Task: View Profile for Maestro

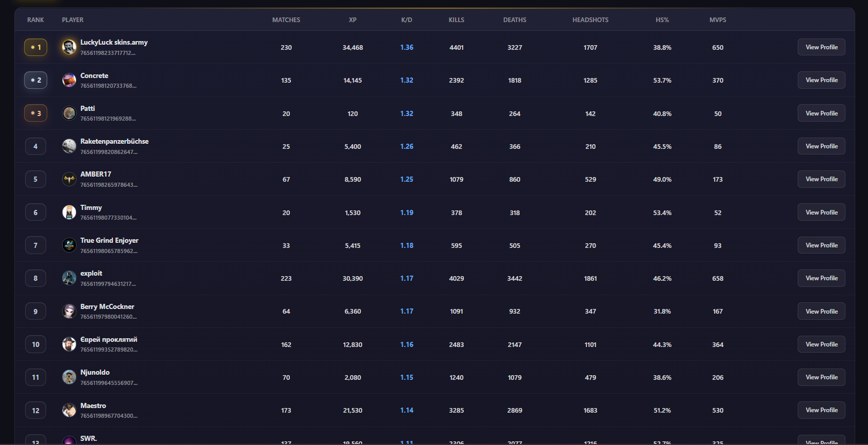Action: [x=821, y=410]
